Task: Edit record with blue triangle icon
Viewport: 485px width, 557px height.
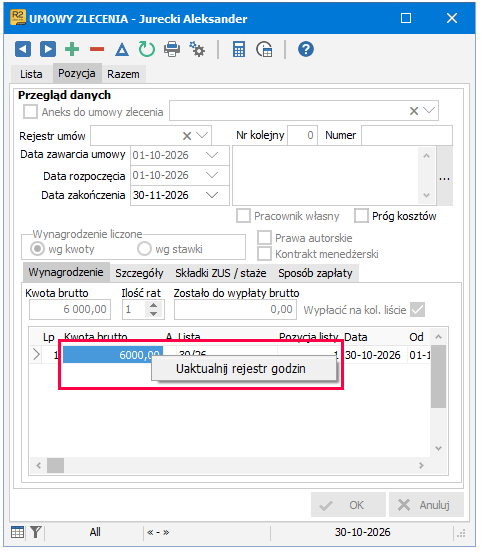Action: 122,49
